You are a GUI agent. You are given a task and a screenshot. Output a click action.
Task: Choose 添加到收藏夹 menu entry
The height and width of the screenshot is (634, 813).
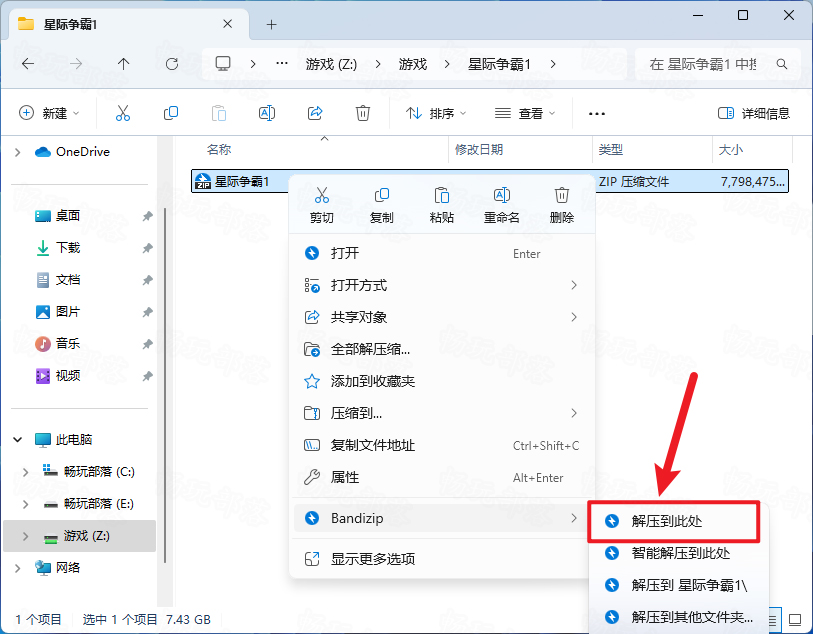[442, 382]
